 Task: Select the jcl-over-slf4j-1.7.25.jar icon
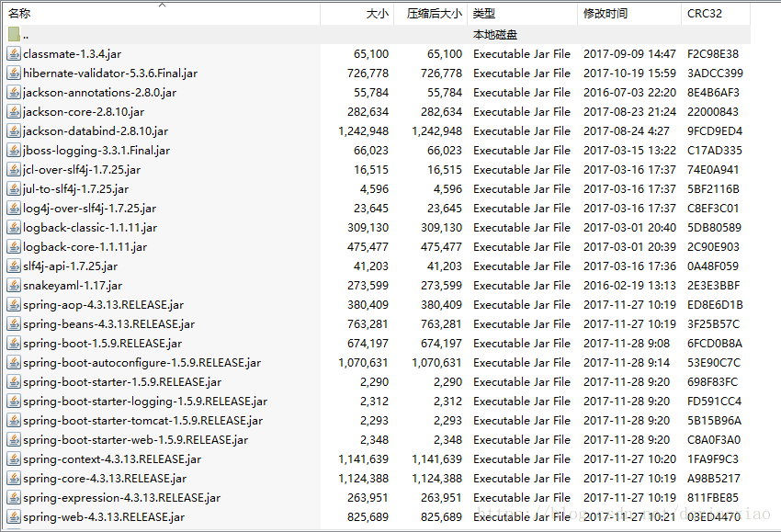(x=14, y=170)
